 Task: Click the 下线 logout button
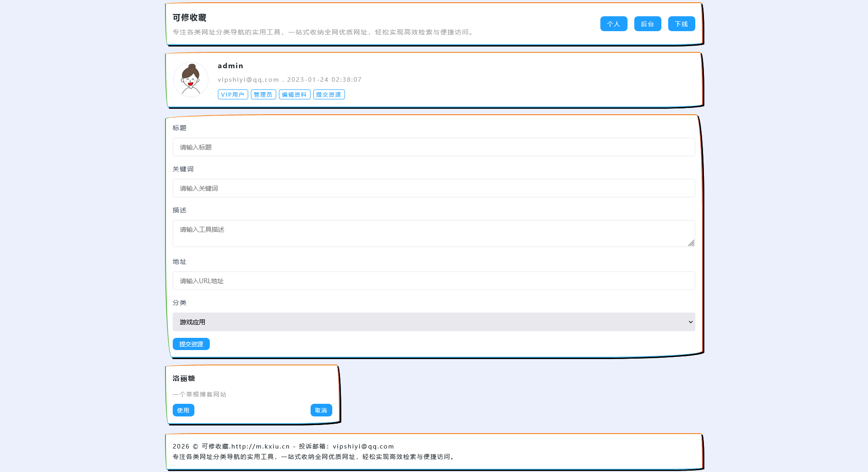coord(681,24)
